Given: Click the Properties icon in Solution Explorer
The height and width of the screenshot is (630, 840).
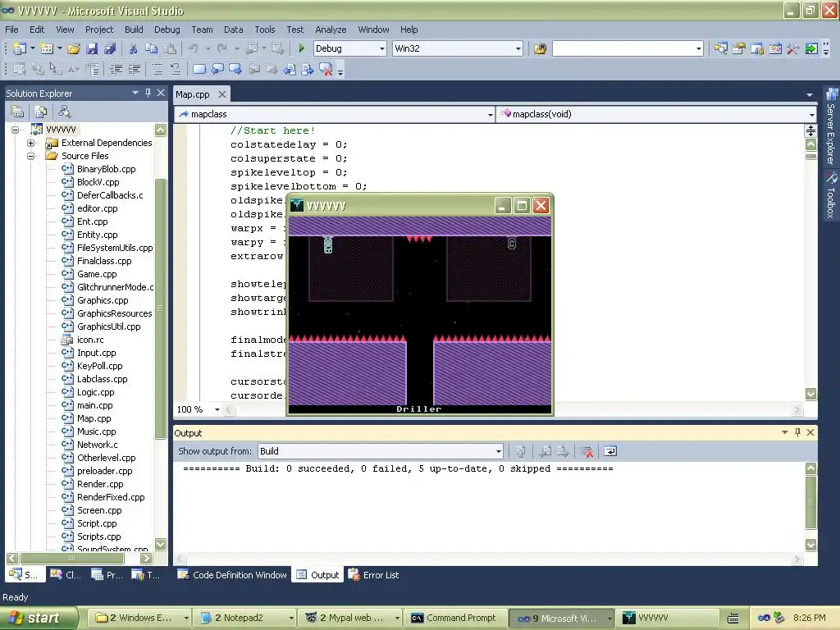Looking at the screenshot, I should tap(17, 112).
